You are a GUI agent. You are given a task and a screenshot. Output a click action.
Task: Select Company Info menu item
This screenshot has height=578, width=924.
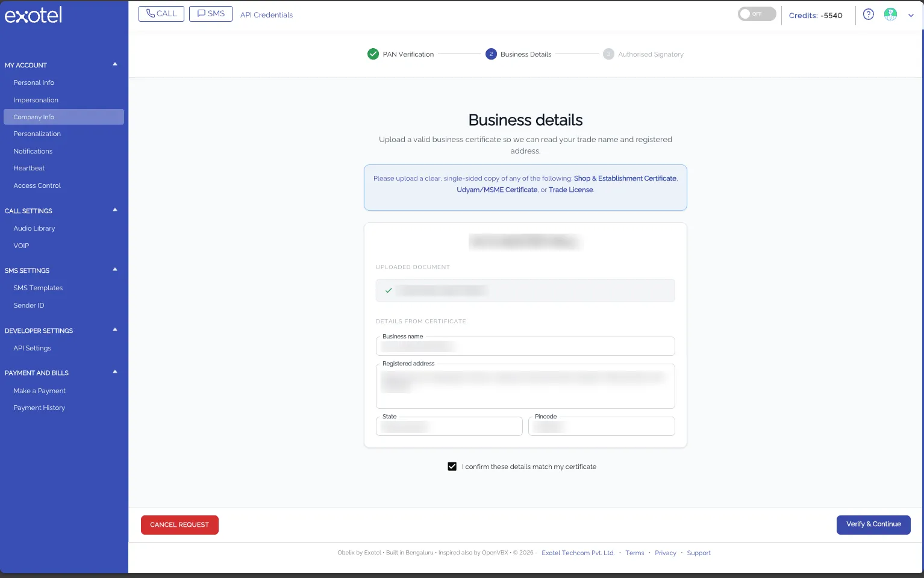(64, 117)
